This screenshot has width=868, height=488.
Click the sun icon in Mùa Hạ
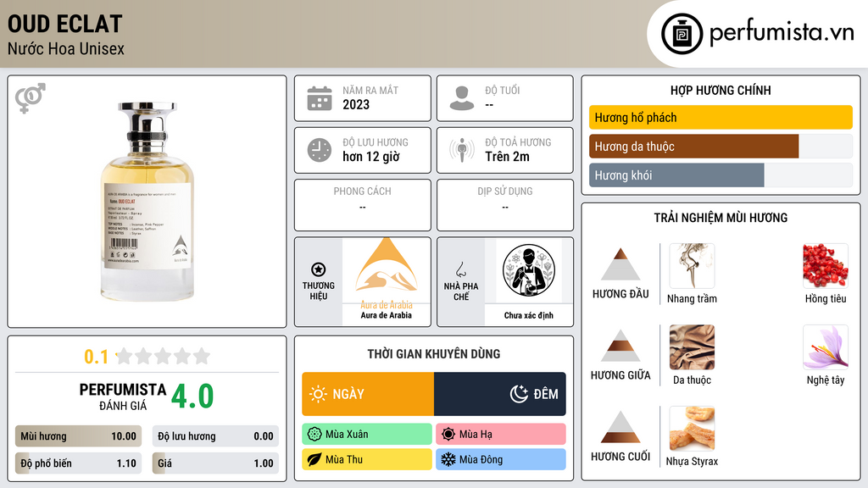(x=448, y=435)
